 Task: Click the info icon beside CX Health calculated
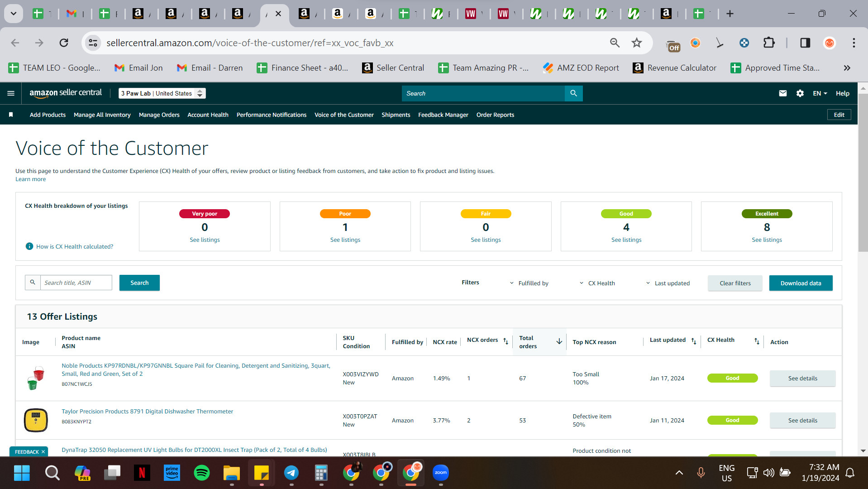click(x=29, y=246)
